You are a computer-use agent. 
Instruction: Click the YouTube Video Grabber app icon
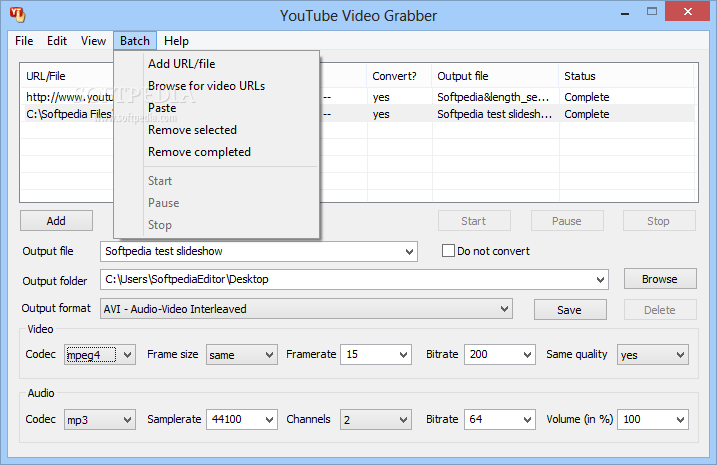pyautogui.click(x=17, y=15)
